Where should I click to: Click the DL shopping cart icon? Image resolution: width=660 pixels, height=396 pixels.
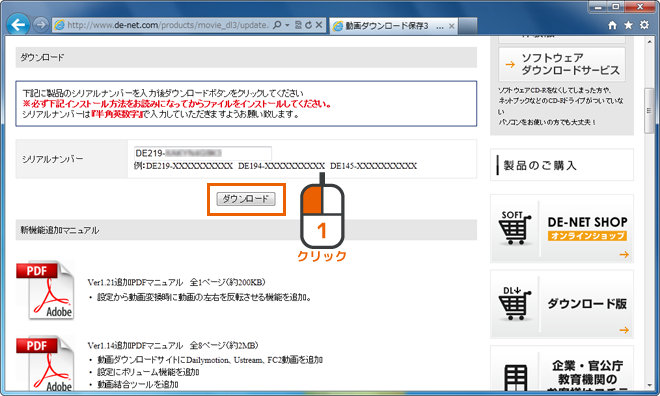click(514, 304)
